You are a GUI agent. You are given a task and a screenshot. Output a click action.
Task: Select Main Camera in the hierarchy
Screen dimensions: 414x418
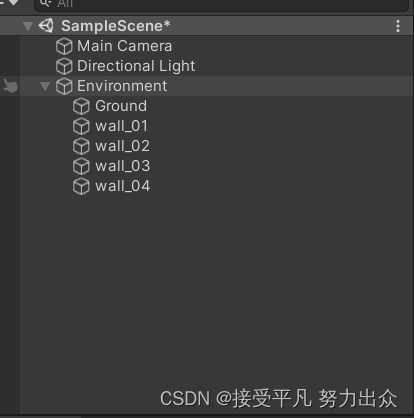(x=124, y=46)
